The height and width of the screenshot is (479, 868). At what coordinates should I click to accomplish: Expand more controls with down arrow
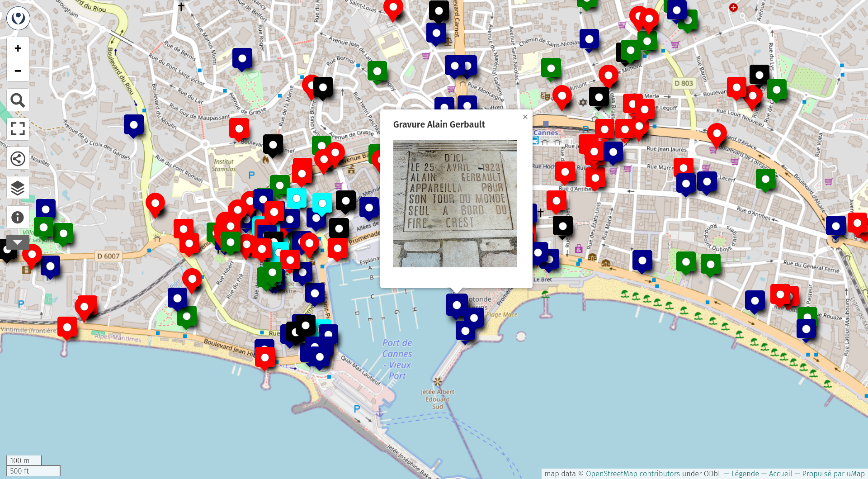pos(18,242)
